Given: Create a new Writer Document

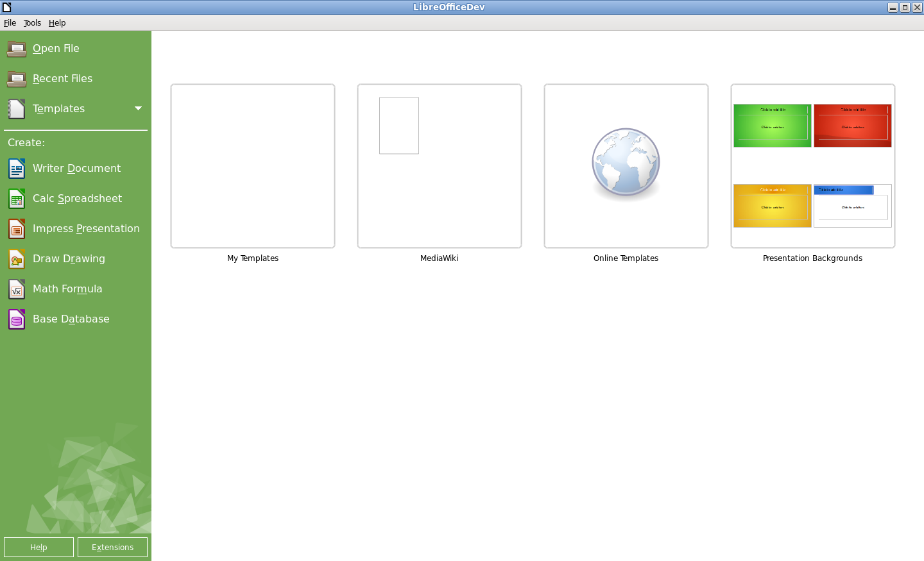Looking at the screenshot, I should pos(76,169).
